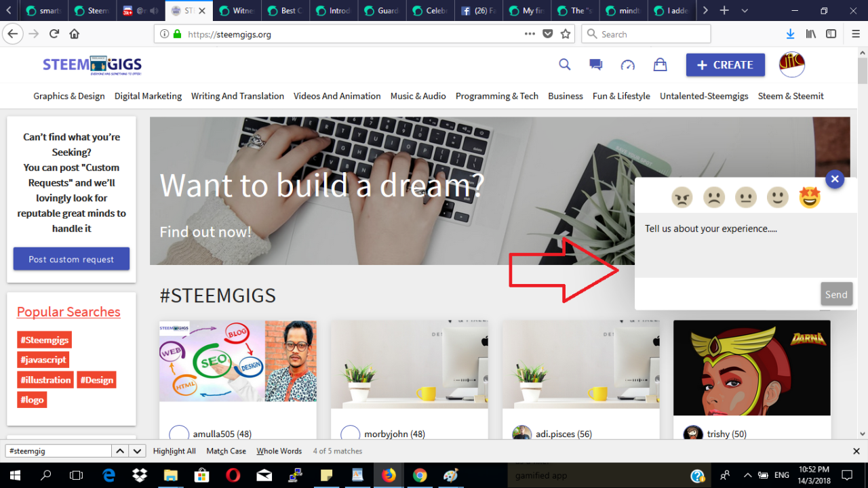Toggle Highlight All in the find bar
The height and width of the screenshot is (488, 868).
coord(174,451)
